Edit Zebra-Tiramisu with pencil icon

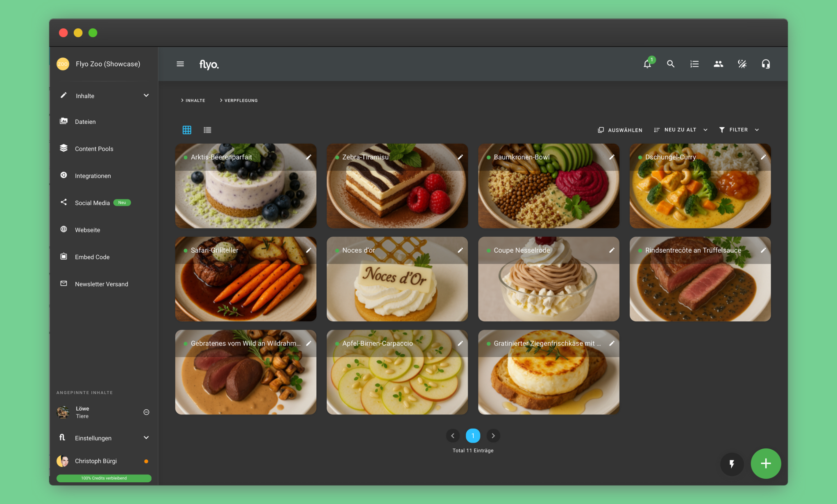pyautogui.click(x=460, y=157)
